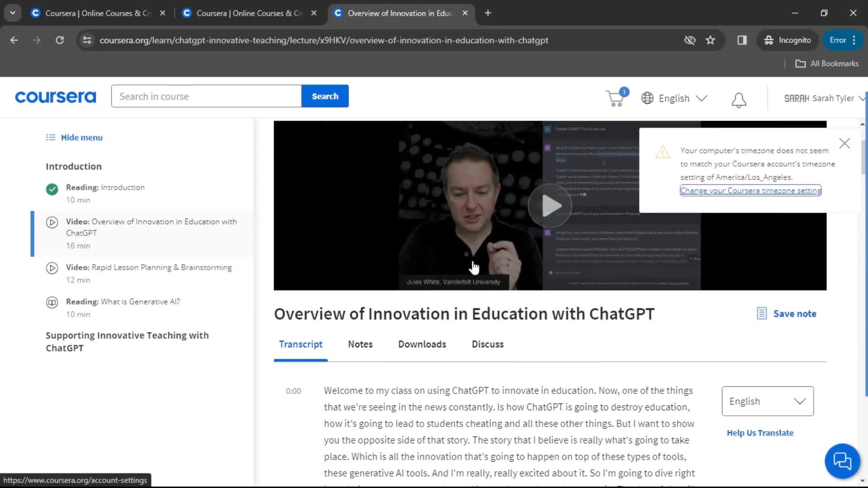The height and width of the screenshot is (488, 868).
Task: Open Chrome Error menu button
Action: pyautogui.click(x=843, y=40)
